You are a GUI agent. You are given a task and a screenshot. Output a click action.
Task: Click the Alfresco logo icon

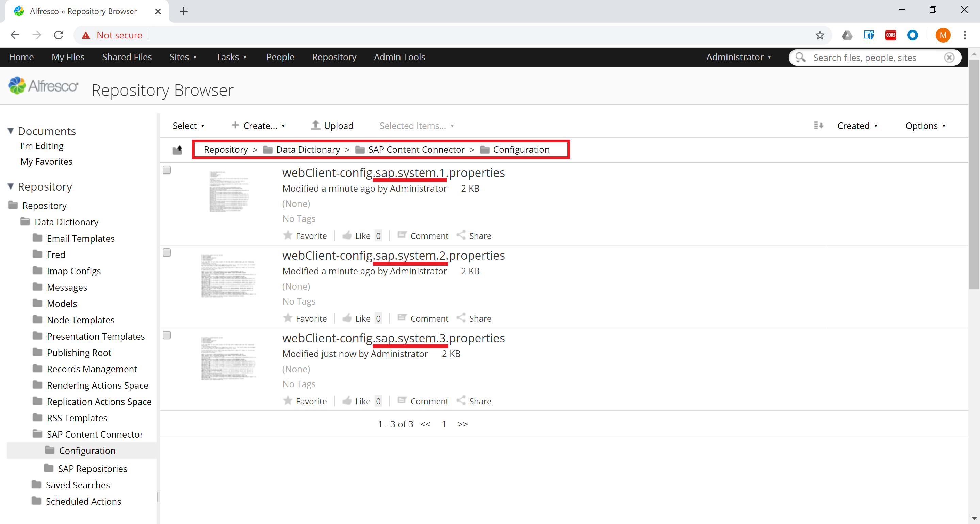(16, 85)
